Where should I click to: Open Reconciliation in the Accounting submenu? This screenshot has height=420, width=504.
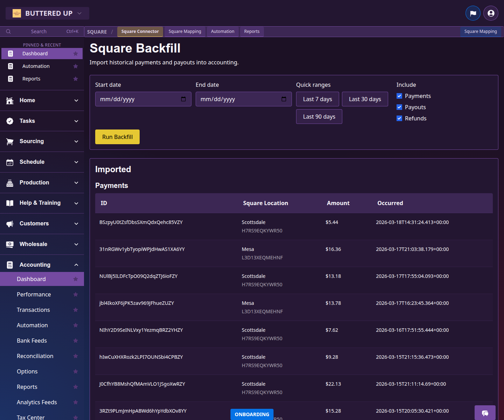tap(35, 356)
